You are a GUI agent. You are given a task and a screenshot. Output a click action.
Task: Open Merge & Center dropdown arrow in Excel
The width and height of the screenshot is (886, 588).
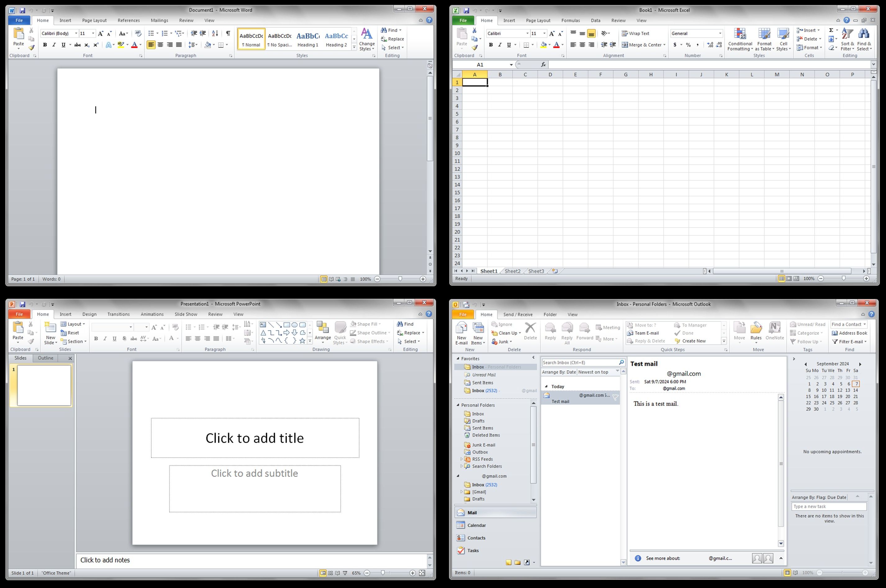664,45
